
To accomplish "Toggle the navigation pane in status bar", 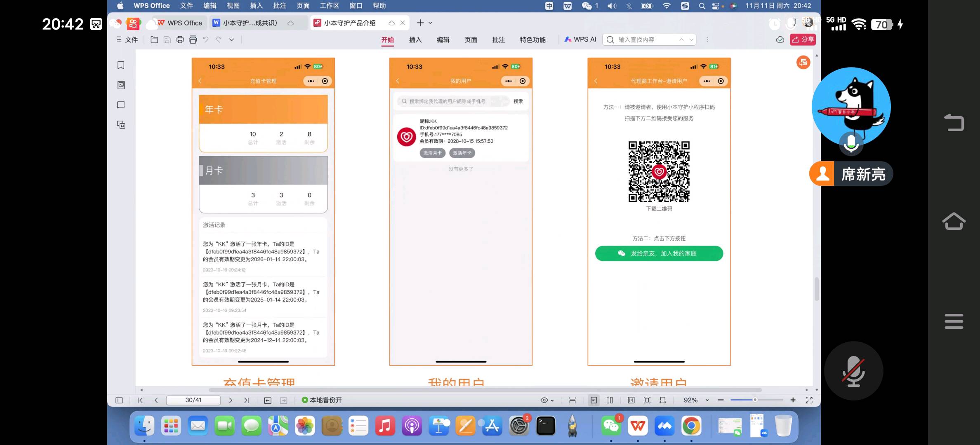I will click(119, 400).
